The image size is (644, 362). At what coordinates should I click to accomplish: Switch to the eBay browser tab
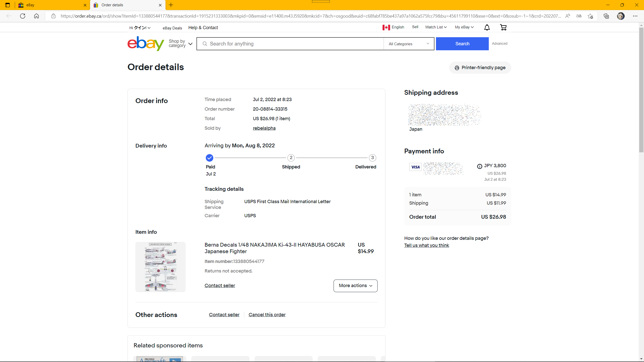[52, 5]
